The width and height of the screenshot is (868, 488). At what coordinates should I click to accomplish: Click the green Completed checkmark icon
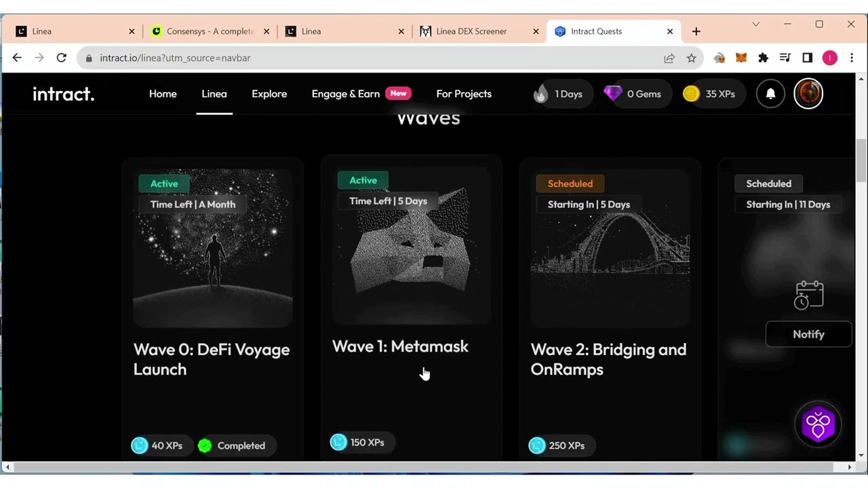205,445
